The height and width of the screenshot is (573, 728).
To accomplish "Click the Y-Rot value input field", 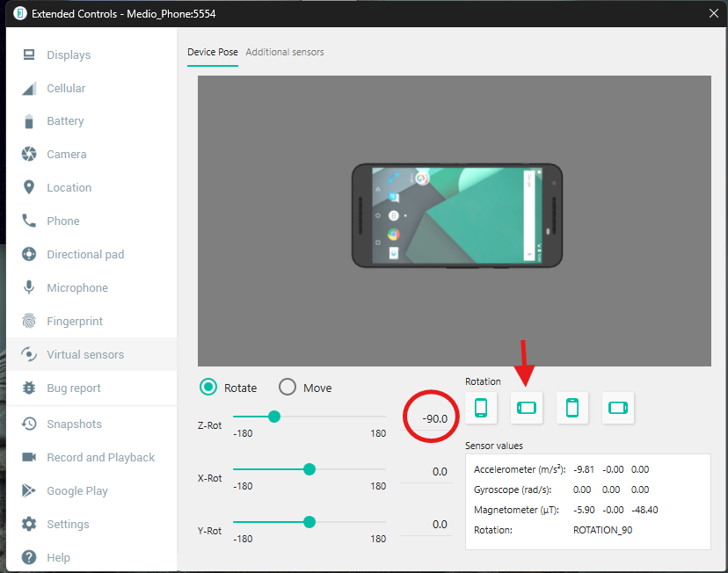I will click(428, 525).
